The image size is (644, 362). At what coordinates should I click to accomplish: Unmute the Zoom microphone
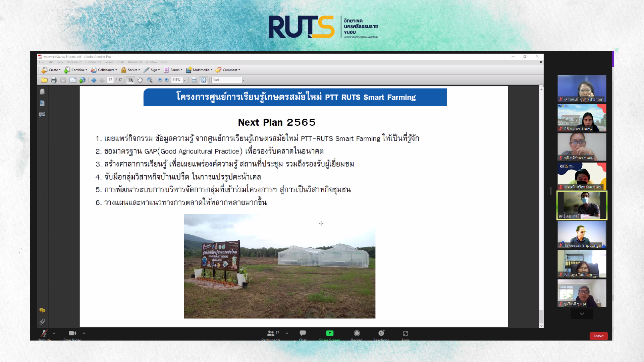click(x=44, y=335)
